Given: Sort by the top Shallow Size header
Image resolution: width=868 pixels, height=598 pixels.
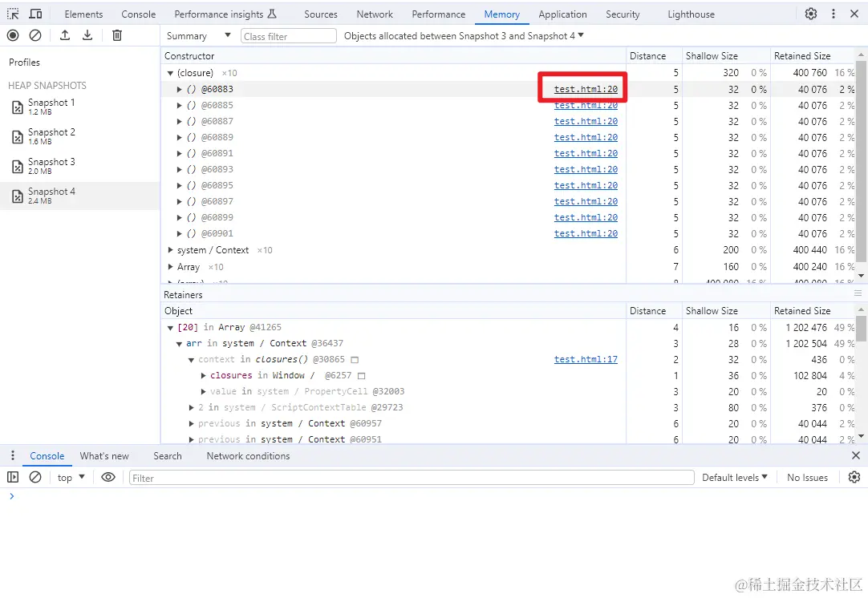Looking at the screenshot, I should point(726,56).
